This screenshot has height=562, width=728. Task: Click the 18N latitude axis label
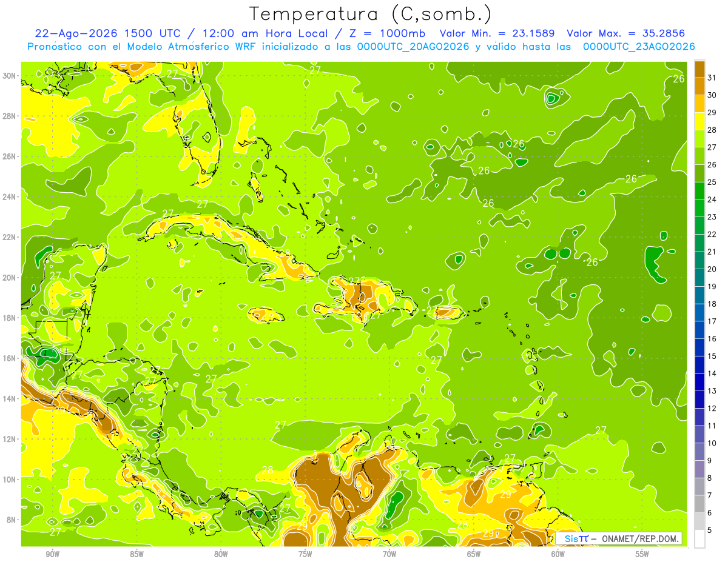pyautogui.click(x=10, y=318)
